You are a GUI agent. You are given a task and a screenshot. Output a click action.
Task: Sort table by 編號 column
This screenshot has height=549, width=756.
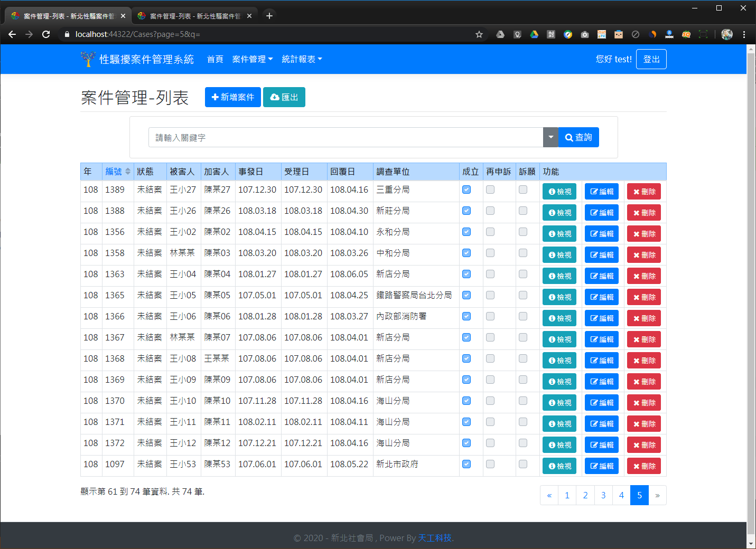pyautogui.click(x=117, y=172)
